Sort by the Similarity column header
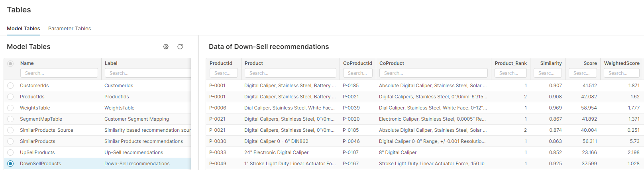Screen dimensions: 644x170 [x=551, y=63]
